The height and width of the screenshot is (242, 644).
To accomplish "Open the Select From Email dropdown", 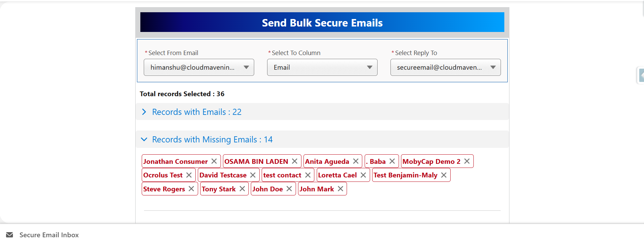I will click(199, 67).
